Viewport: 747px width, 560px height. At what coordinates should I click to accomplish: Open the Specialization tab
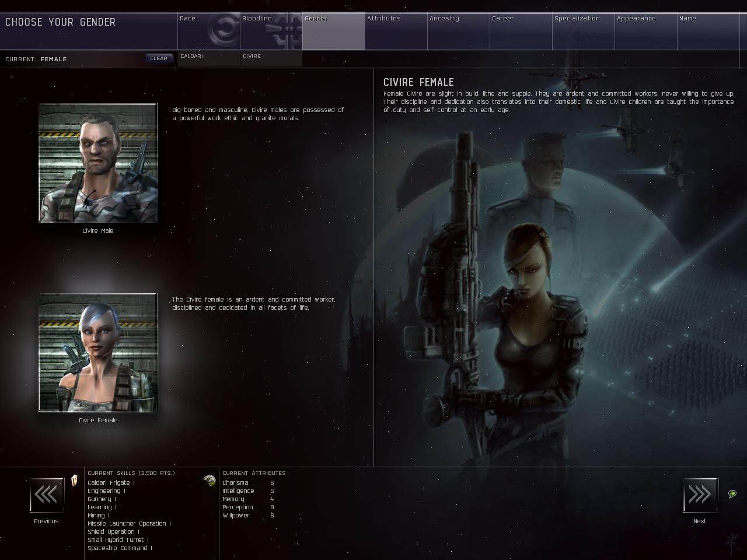pyautogui.click(x=584, y=32)
